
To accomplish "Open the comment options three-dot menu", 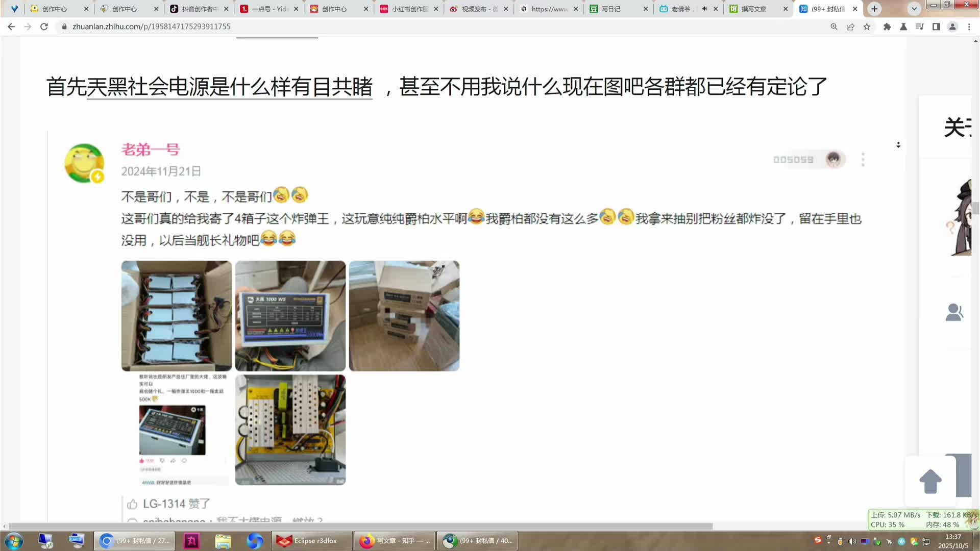I will click(x=863, y=160).
